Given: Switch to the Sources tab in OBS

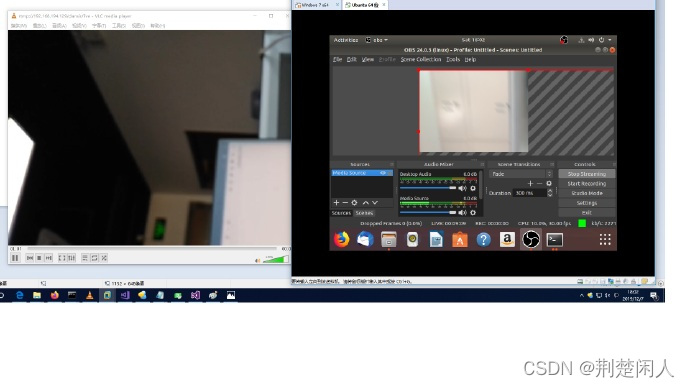Looking at the screenshot, I should pos(341,213).
